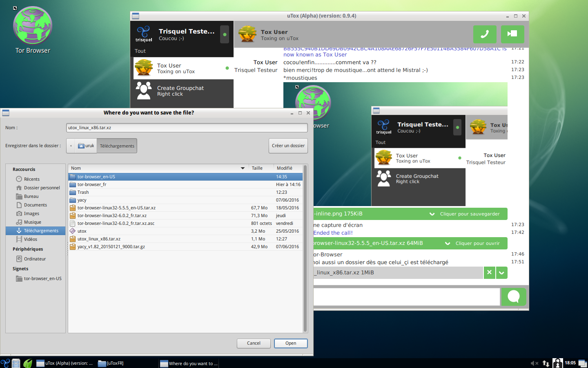Select tor-browser-linux32-6.0.2_fr.tar.xz.asc file
588x368 pixels.
pos(185,223)
